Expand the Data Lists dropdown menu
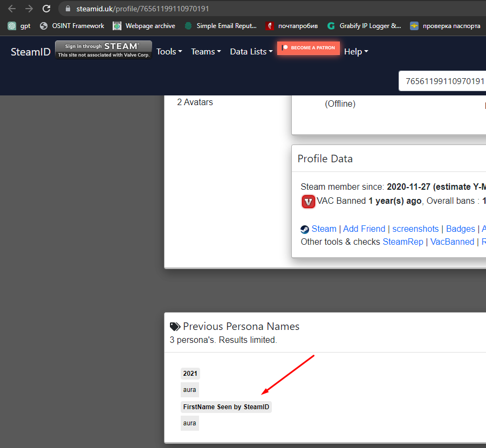The width and height of the screenshot is (486, 448). (x=251, y=52)
